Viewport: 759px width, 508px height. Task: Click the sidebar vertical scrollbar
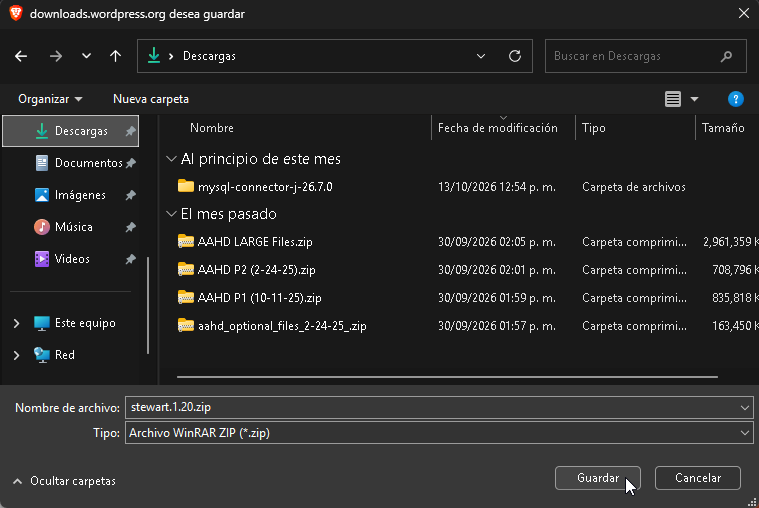point(148,305)
